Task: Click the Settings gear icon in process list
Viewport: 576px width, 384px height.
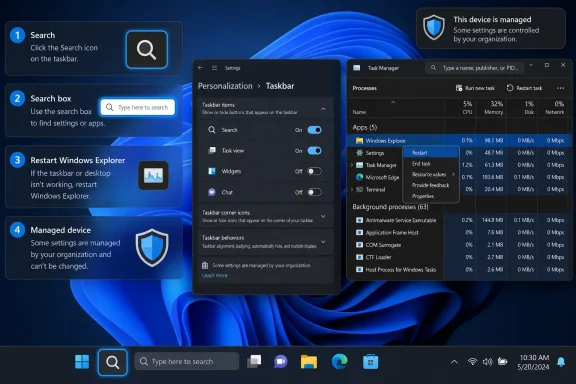Action: 359,152
